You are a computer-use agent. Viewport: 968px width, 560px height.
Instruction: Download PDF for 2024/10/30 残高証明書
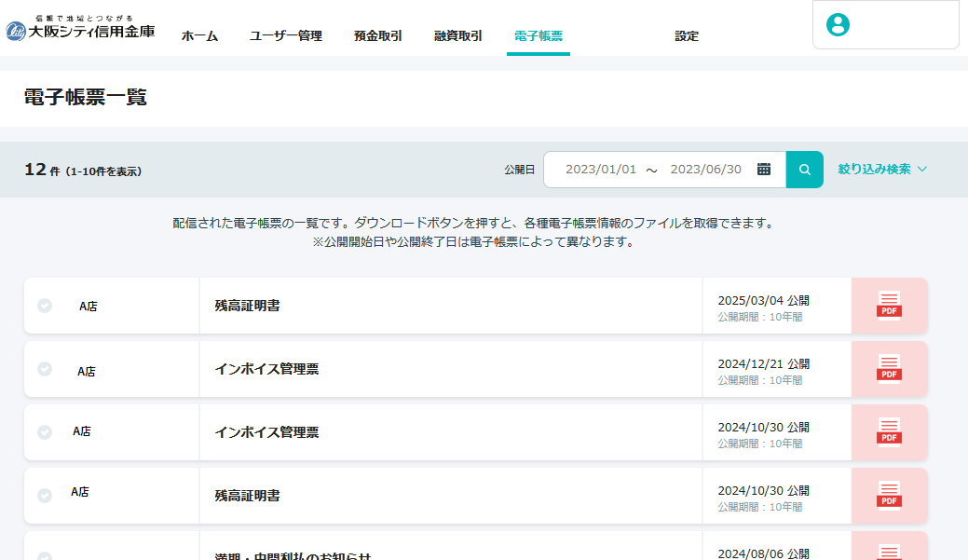pyautogui.click(x=889, y=496)
